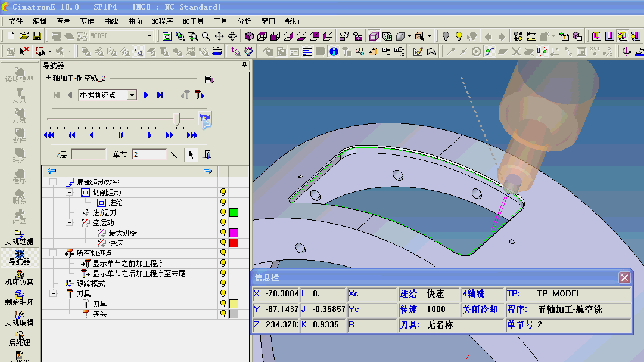Click the blue left arrow above tree
Screen dimensions: 644x362
(x=52, y=171)
